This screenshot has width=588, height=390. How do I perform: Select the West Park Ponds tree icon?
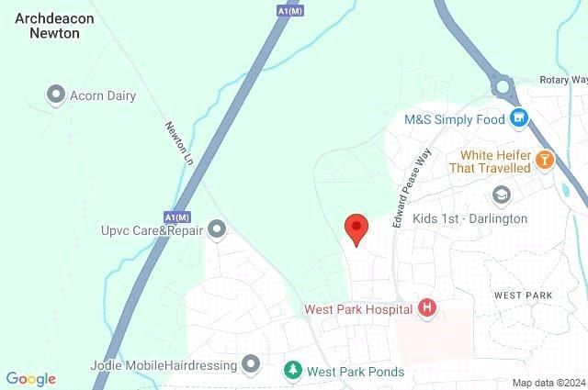coord(293,371)
